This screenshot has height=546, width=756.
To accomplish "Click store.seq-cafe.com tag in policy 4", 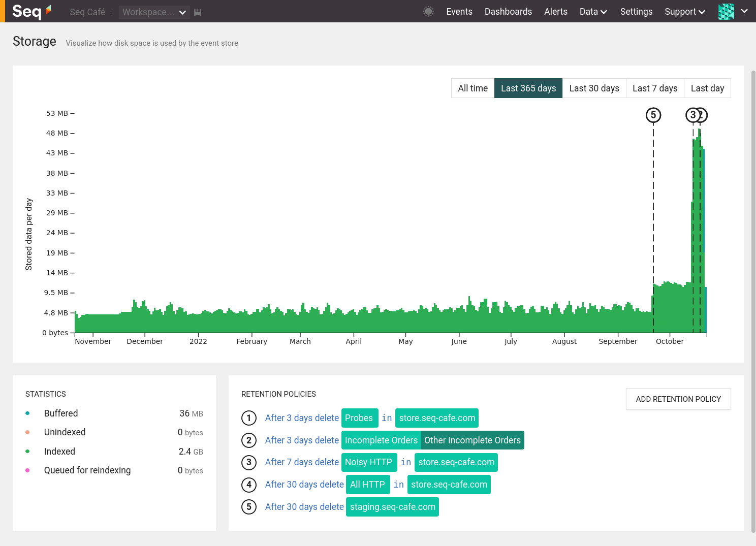I will tap(449, 485).
